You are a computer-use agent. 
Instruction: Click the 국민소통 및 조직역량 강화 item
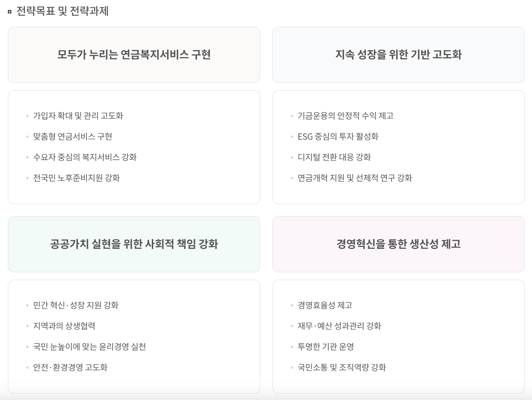click(x=342, y=367)
